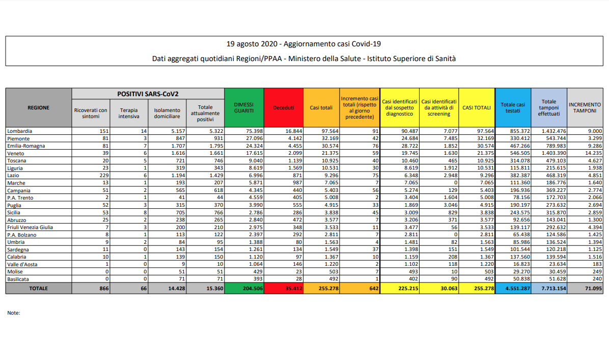609x364 pixels.
Task: Click the document title with 19 agosto 2020
Action: tap(304, 44)
